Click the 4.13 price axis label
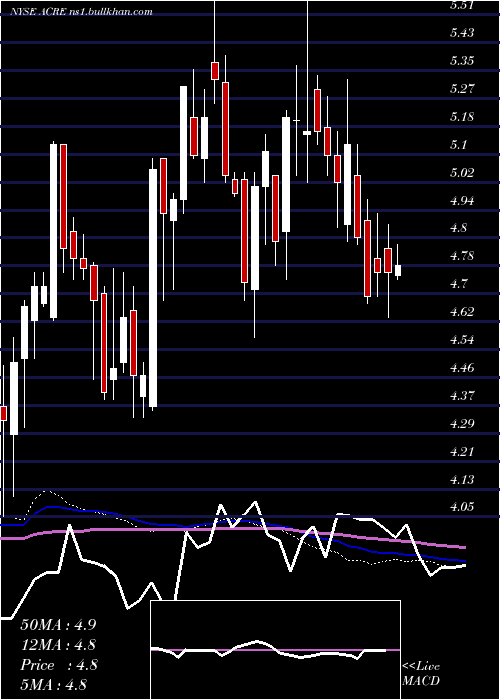 462,479
